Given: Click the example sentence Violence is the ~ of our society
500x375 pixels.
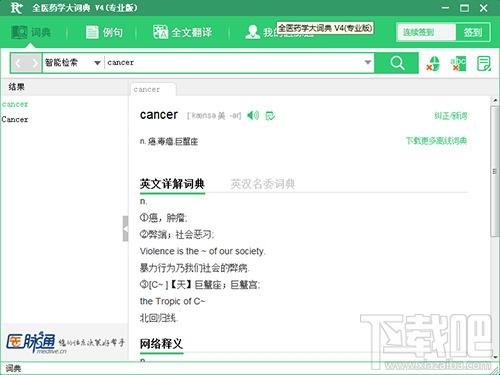Looking at the screenshot, I should pos(202,251).
